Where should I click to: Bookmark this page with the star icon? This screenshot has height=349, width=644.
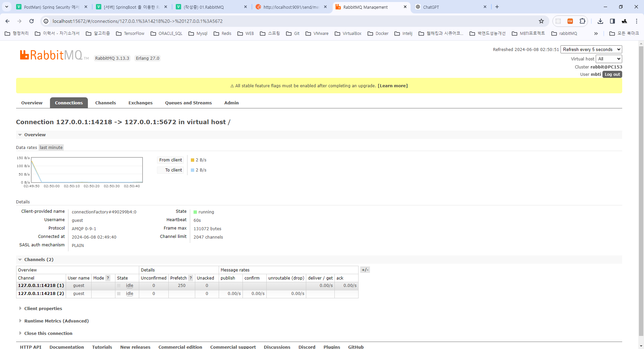(x=541, y=21)
